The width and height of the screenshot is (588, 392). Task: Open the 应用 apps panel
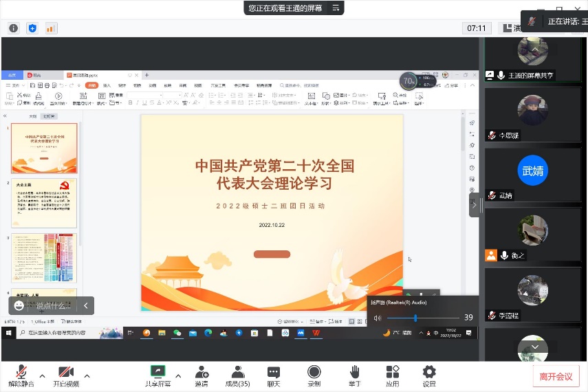(393, 375)
